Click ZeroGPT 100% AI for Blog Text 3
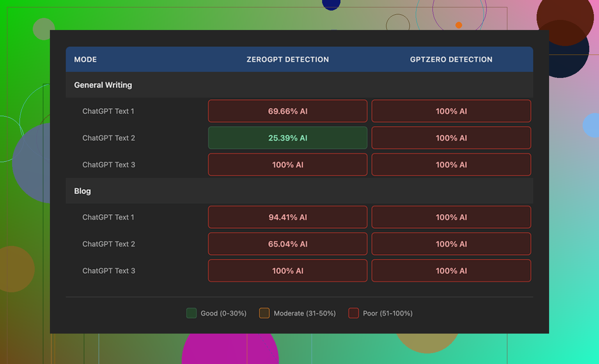The width and height of the screenshot is (599, 364). click(x=287, y=271)
